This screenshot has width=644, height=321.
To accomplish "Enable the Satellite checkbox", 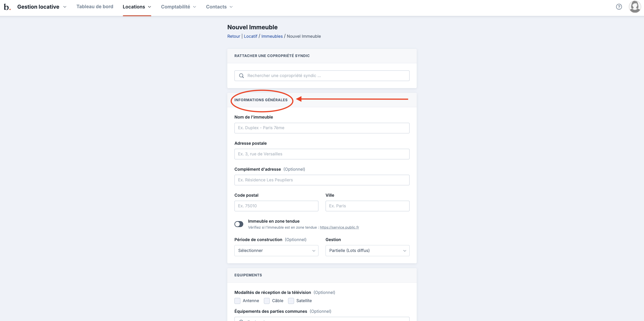I will point(291,301).
